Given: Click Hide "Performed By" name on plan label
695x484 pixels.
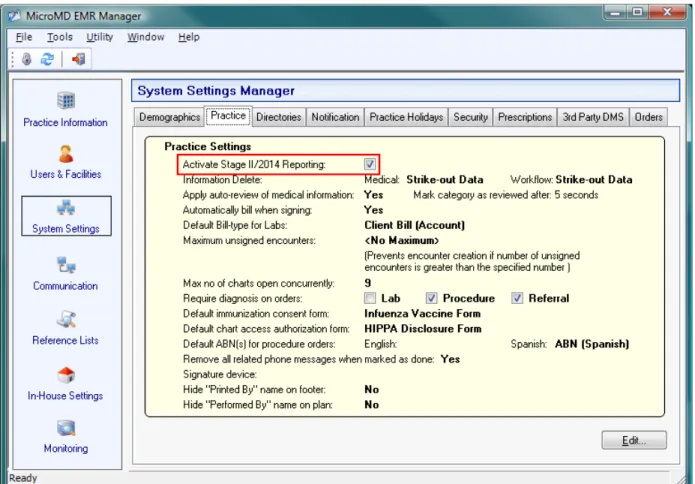Looking at the screenshot, I should 258,405.
